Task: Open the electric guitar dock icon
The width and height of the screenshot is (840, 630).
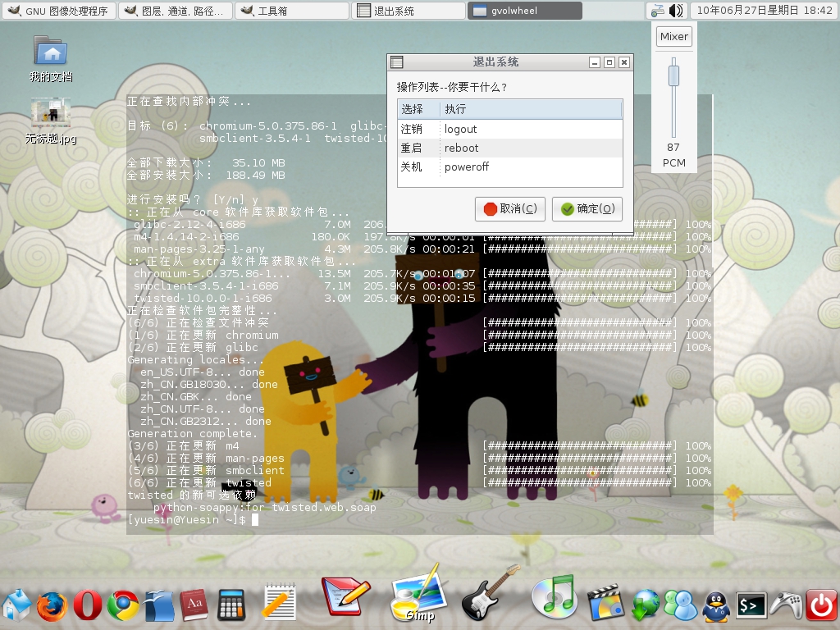Action: click(490, 594)
